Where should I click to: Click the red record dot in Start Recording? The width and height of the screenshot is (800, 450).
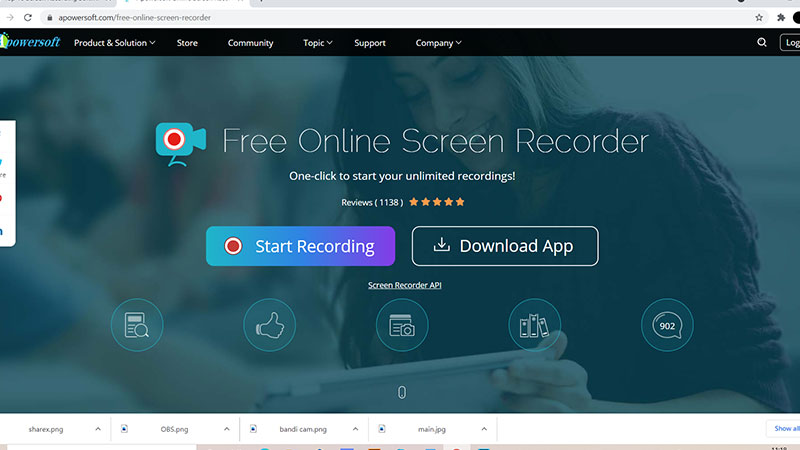233,246
